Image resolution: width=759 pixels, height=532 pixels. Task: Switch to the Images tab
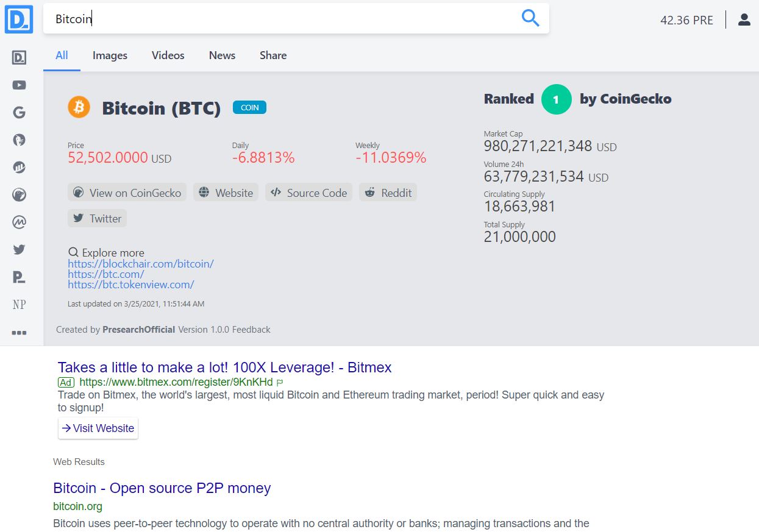point(110,55)
